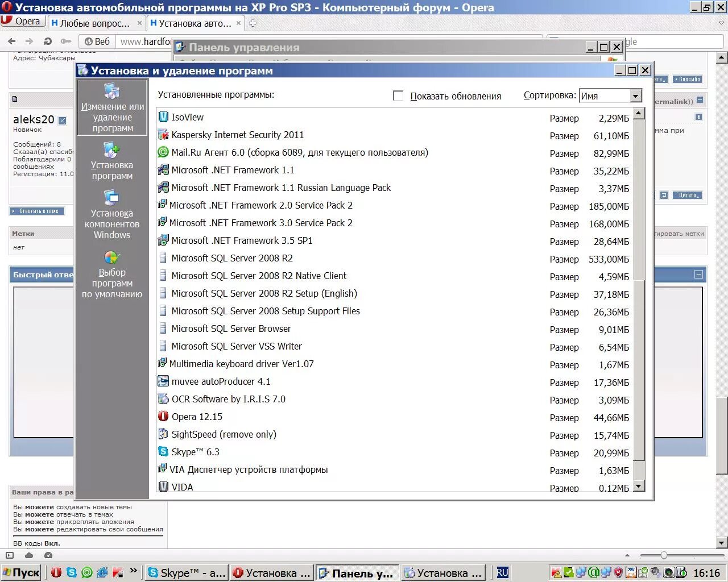Launch Opera from the quick launch bar

pyautogui.click(x=56, y=572)
